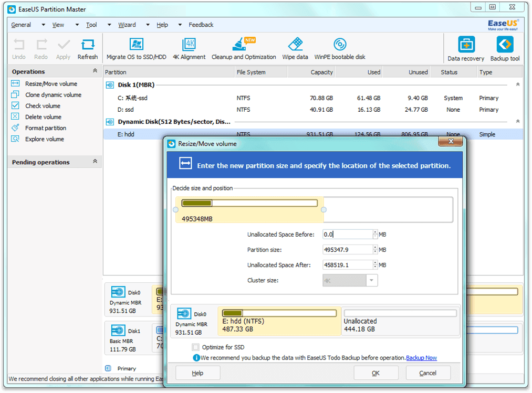Click the Disk0 icon in disk map
Viewport: 532px width, 393px height.
point(118,292)
